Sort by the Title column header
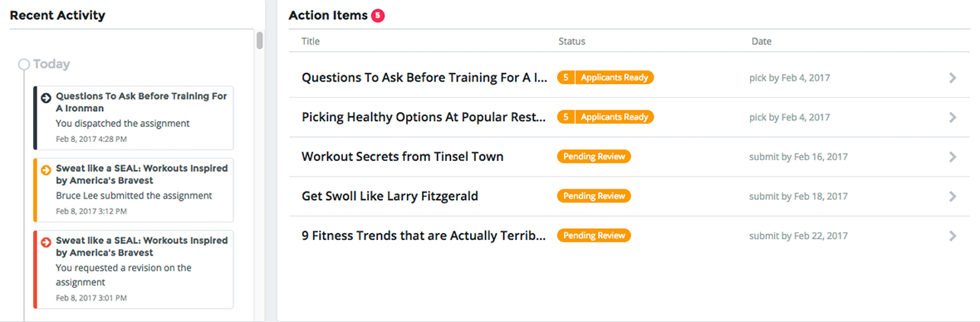Viewport: 980px width, 322px height. click(x=311, y=41)
